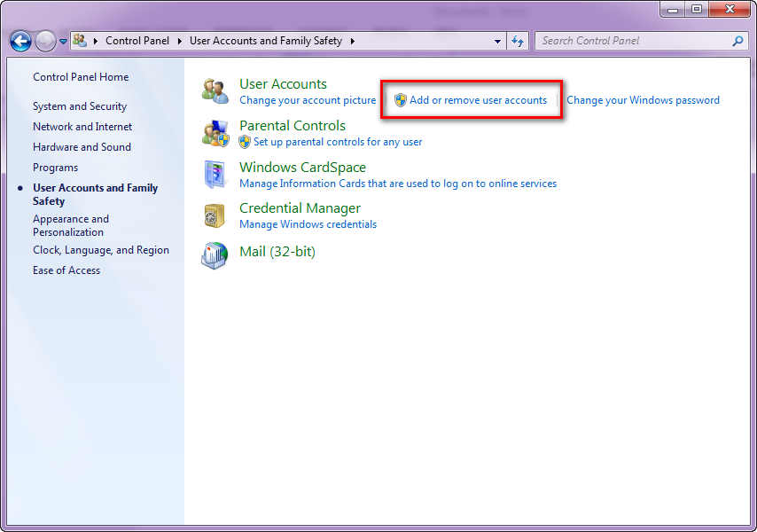Click Manage Windows credentials
The image size is (757, 532).
(308, 224)
